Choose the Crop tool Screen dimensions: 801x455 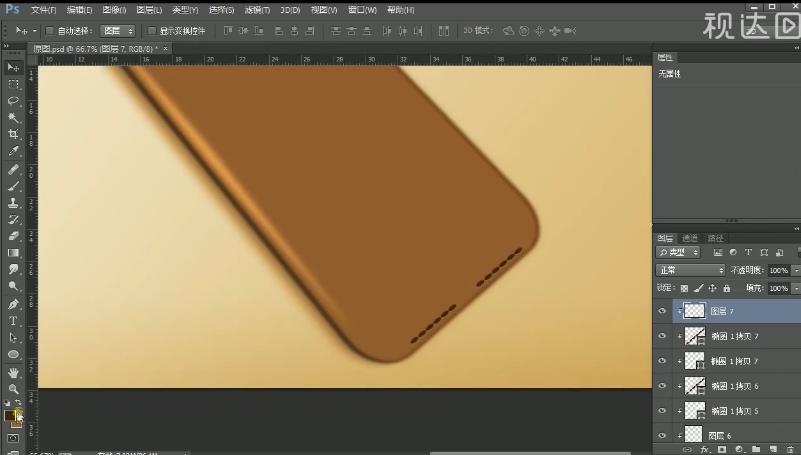[x=14, y=134]
